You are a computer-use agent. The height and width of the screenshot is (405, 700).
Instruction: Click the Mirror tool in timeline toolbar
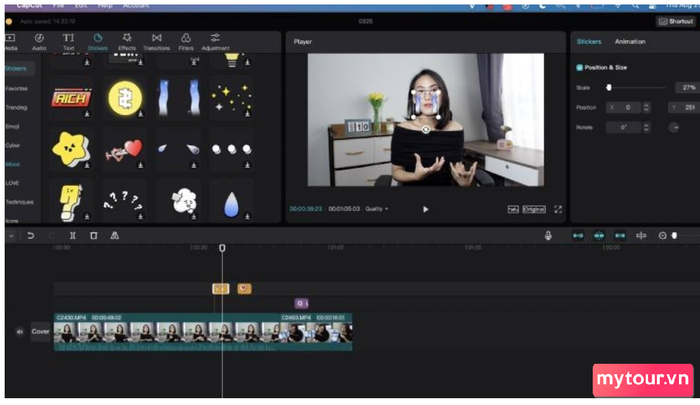[x=114, y=236]
